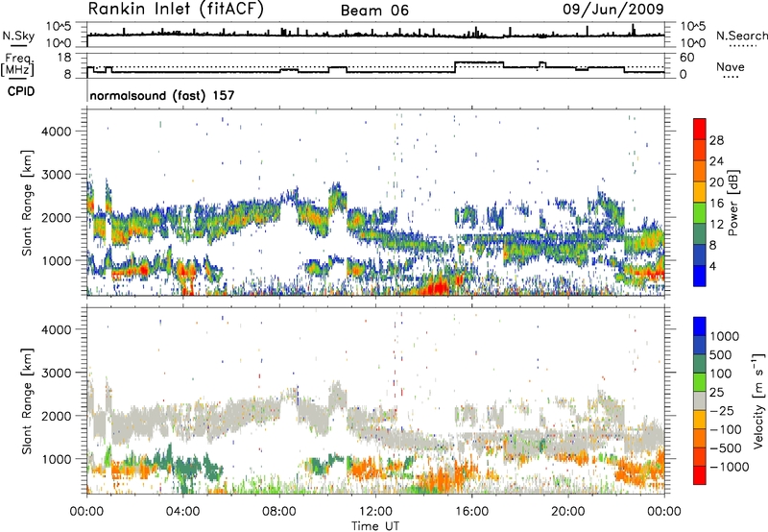Click the -25 label on Velocity scale
The width and height of the screenshot is (768, 532).
[x=721, y=411]
